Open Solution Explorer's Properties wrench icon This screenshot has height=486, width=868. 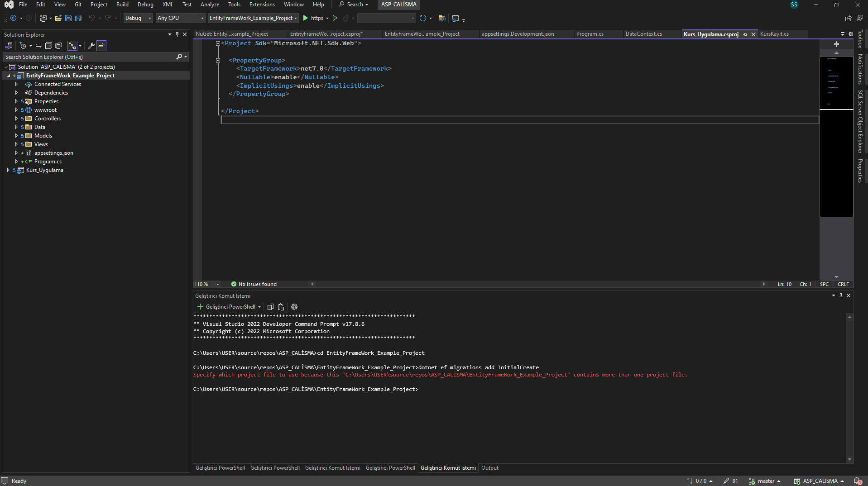pos(91,45)
